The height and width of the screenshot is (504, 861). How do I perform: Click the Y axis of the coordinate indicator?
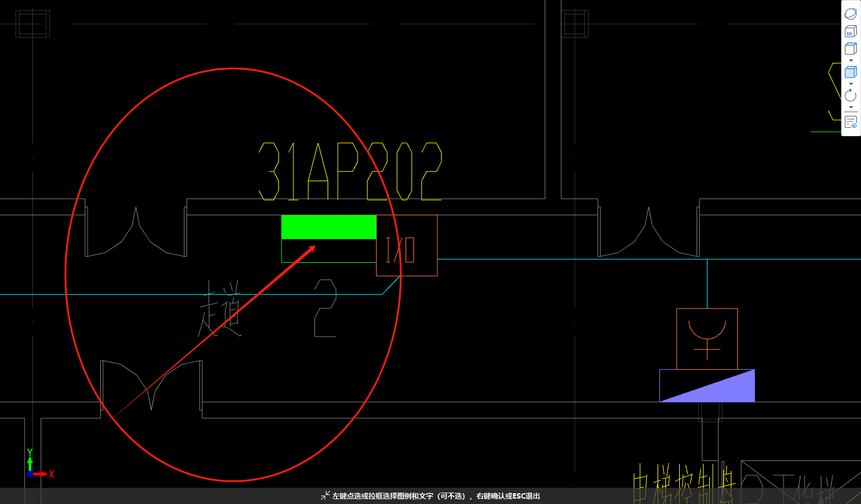click(x=30, y=459)
